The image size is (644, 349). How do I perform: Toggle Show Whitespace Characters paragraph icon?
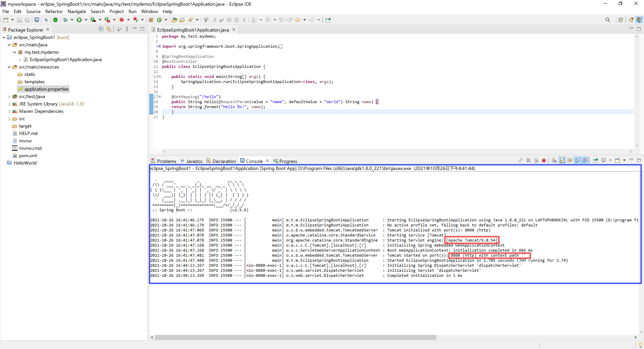(244, 20)
